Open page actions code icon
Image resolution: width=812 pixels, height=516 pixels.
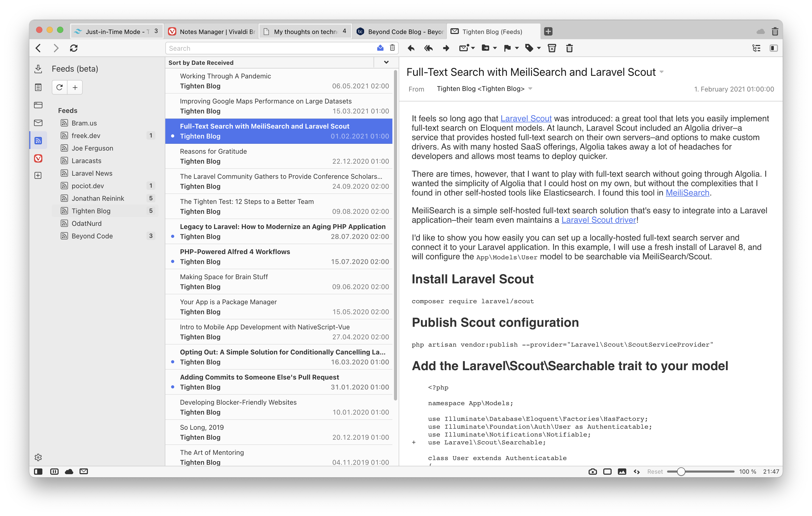point(637,472)
